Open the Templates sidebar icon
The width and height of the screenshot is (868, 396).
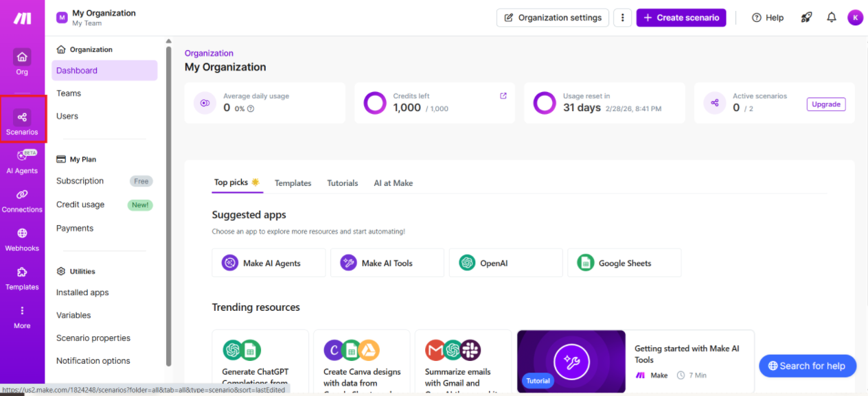22,277
